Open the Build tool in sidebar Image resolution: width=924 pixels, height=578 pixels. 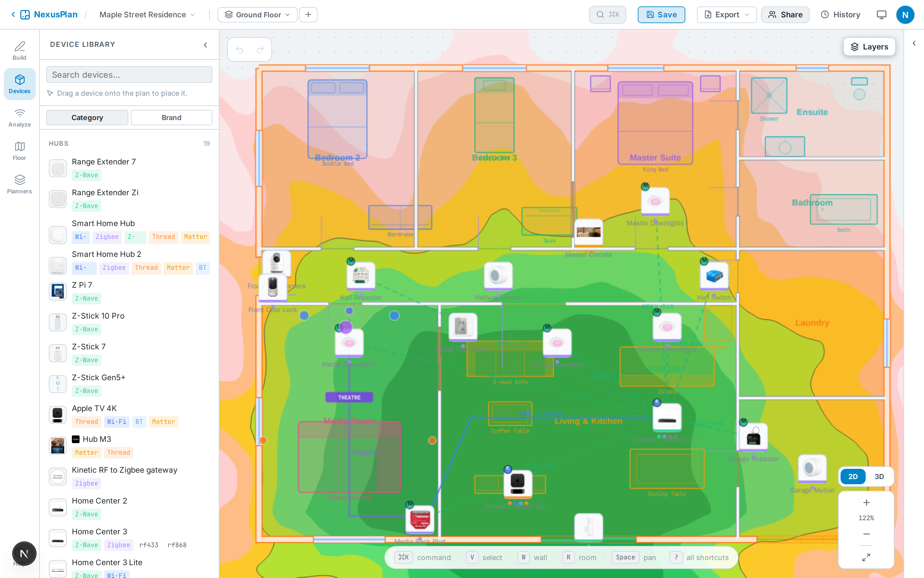[x=20, y=51]
